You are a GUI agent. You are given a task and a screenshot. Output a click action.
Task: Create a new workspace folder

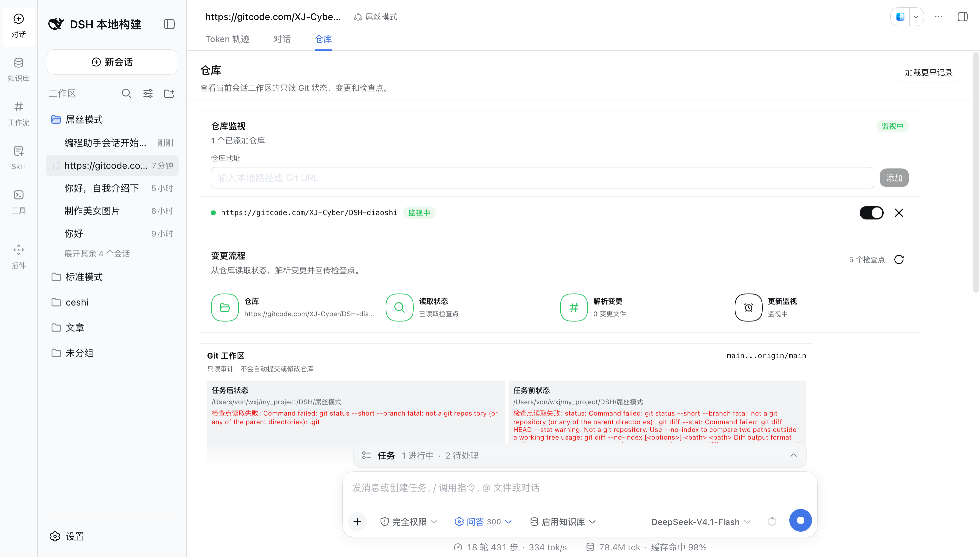[169, 93]
